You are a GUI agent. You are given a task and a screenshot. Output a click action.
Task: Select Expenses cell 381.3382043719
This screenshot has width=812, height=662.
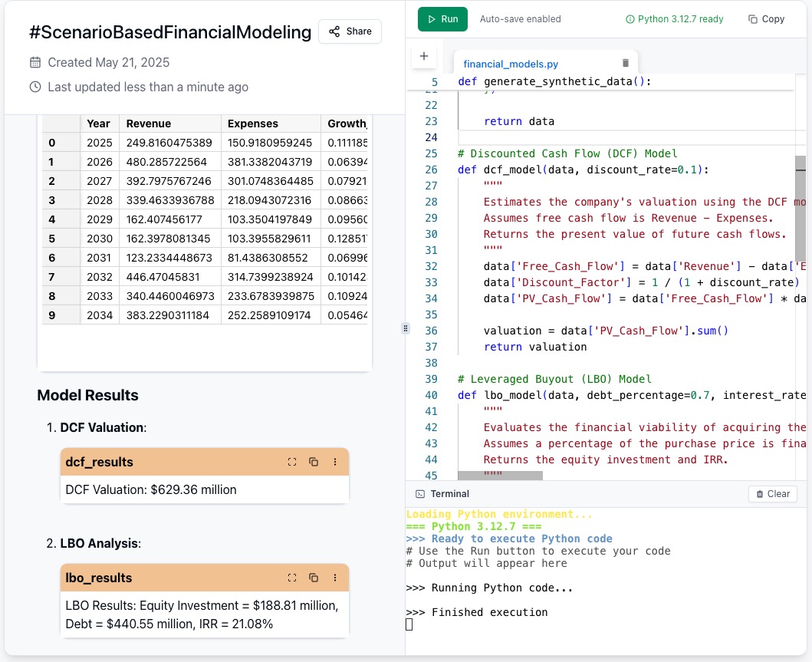pyautogui.click(x=271, y=162)
